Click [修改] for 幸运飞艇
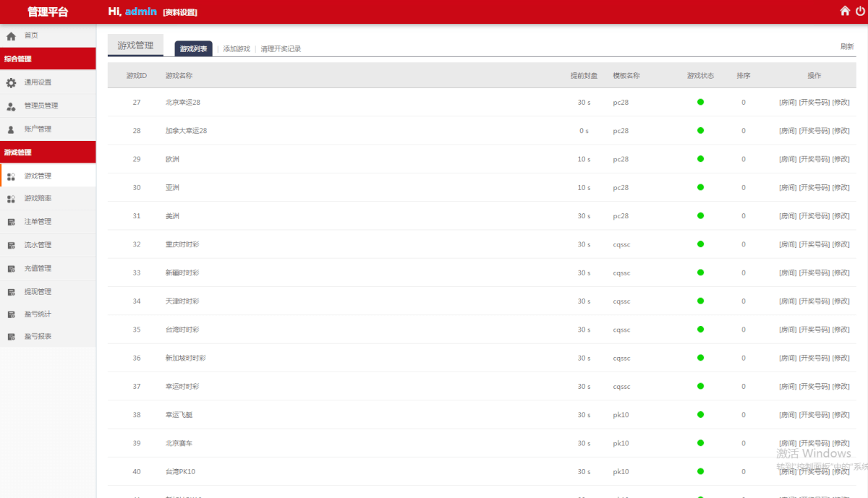 (841, 415)
